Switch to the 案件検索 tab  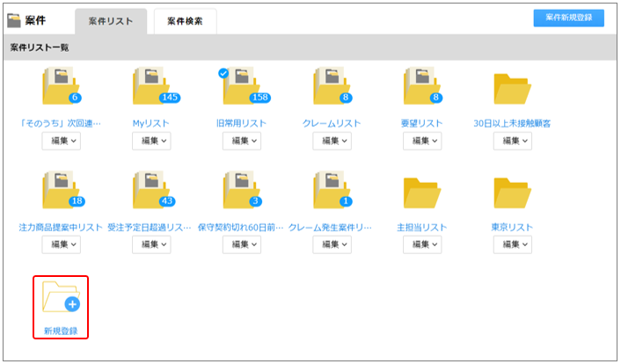(x=185, y=21)
